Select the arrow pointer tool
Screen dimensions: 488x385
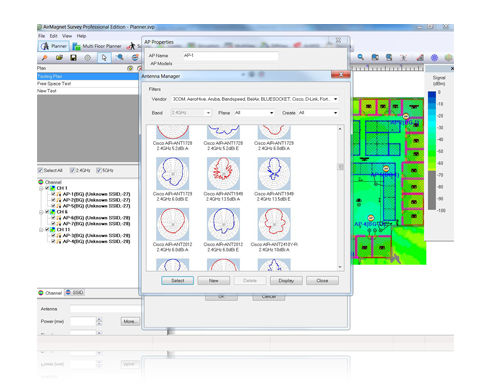coord(104,58)
